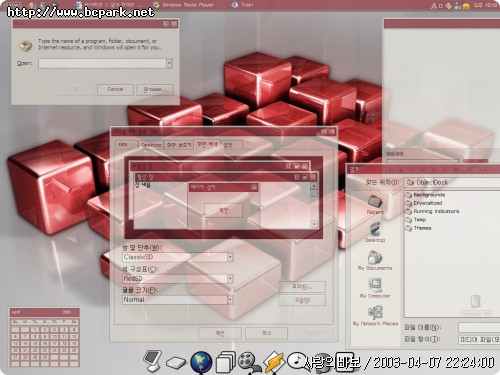Click the Open text field in Run dialog
Screen dimensions: 500x375
pyautogui.click(x=102, y=63)
